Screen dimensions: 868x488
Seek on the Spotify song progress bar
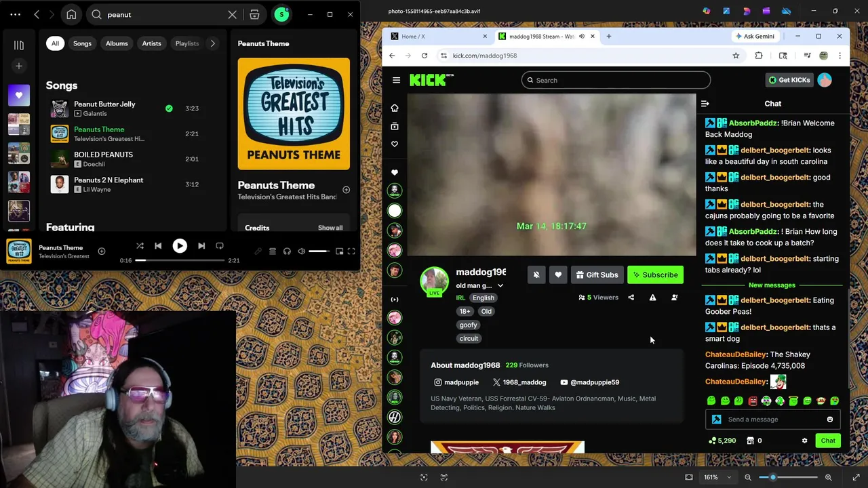[180, 260]
